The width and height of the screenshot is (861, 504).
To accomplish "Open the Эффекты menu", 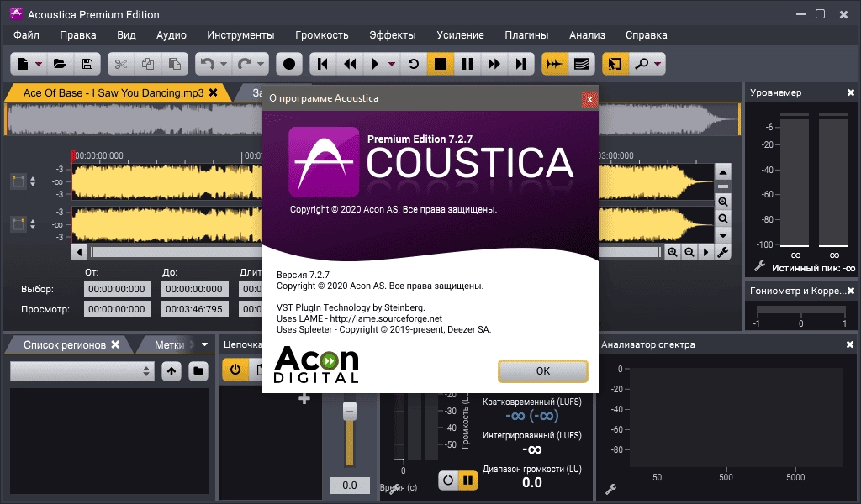I will 393,35.
